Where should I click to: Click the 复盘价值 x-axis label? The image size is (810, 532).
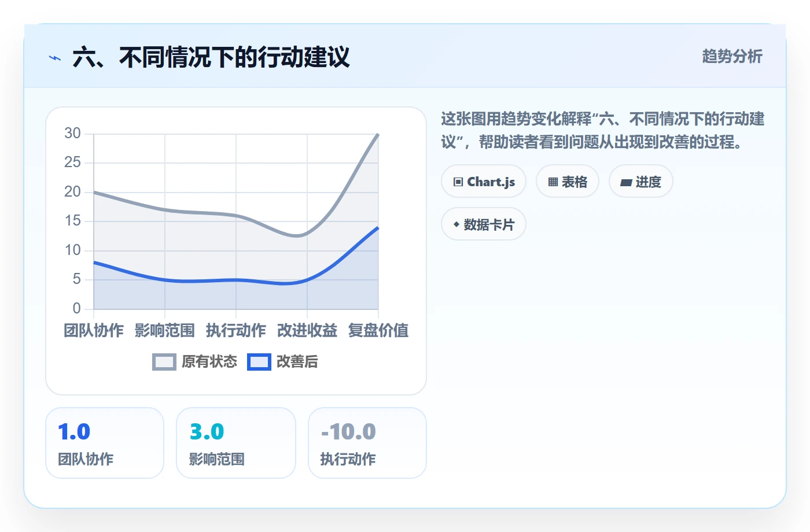tap(378, 331)
